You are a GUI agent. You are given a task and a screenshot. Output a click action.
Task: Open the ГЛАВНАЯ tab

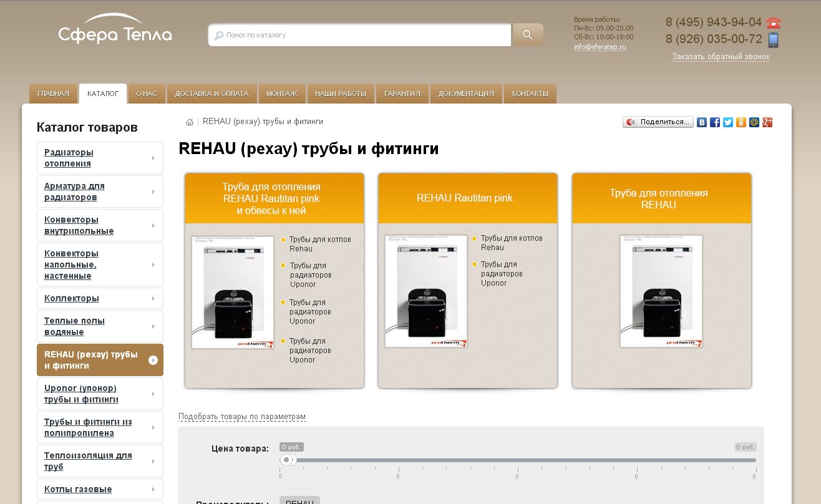click(x=53, y=94)
